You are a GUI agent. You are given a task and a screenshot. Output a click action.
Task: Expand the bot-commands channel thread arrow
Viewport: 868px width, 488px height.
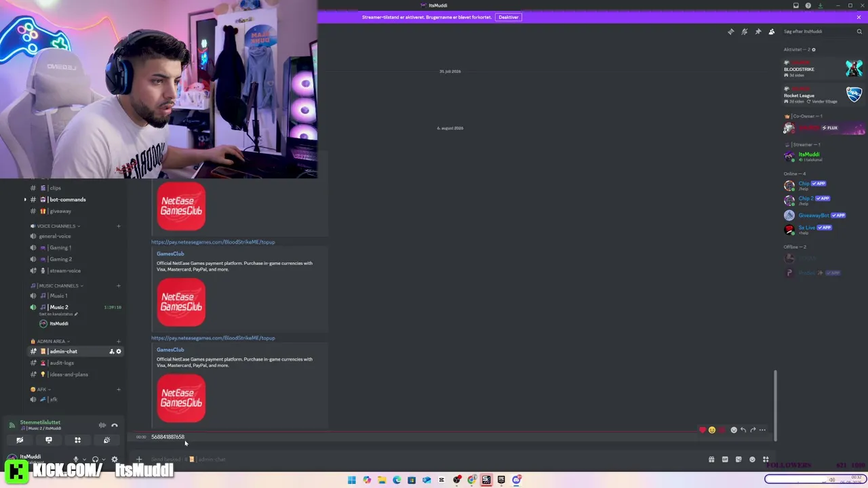click(x=26, y=199)
